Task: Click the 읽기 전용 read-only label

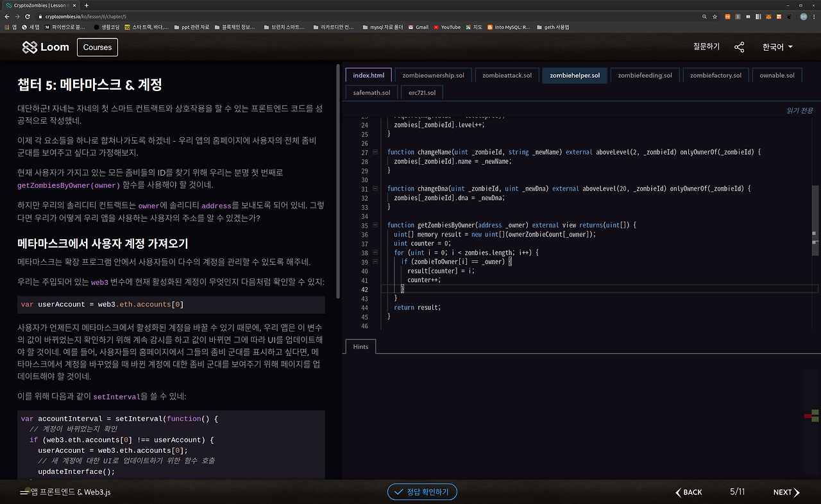Action: coord(800,110)
